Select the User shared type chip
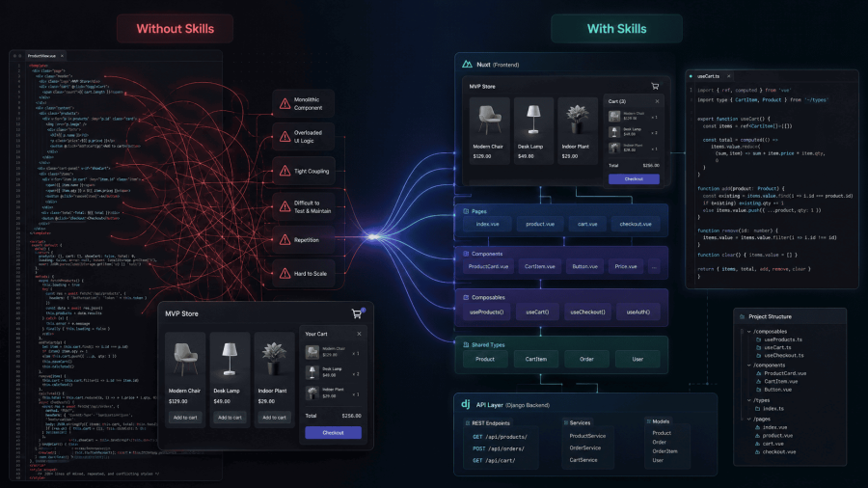This screenshot has height=488, width=868. tap(637, 359)
